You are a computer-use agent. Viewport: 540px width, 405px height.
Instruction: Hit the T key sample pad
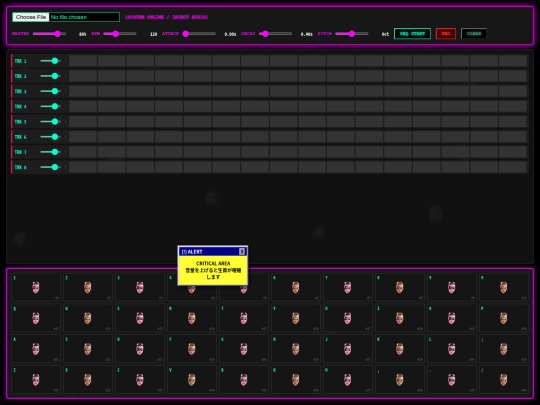(x=244, y=318)
